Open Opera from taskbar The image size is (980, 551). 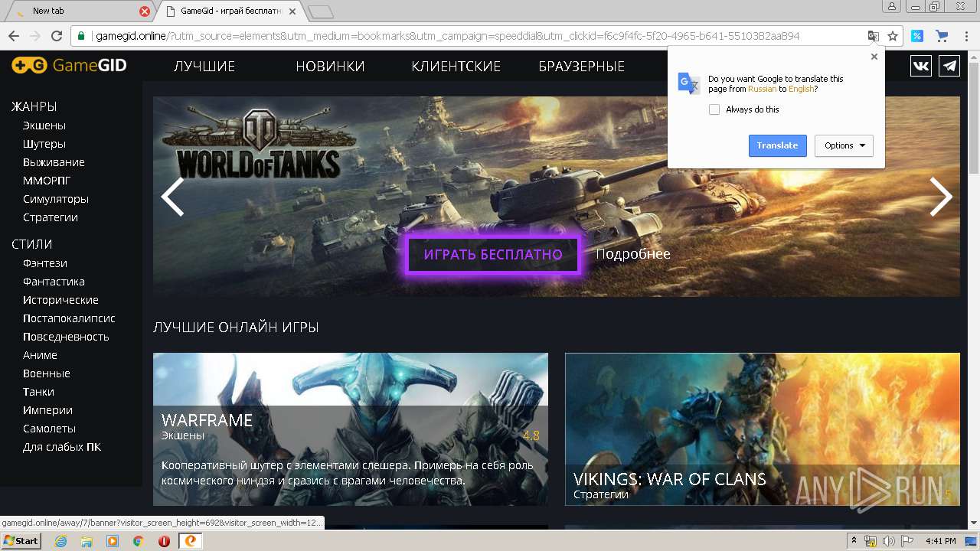click(164, 541)
